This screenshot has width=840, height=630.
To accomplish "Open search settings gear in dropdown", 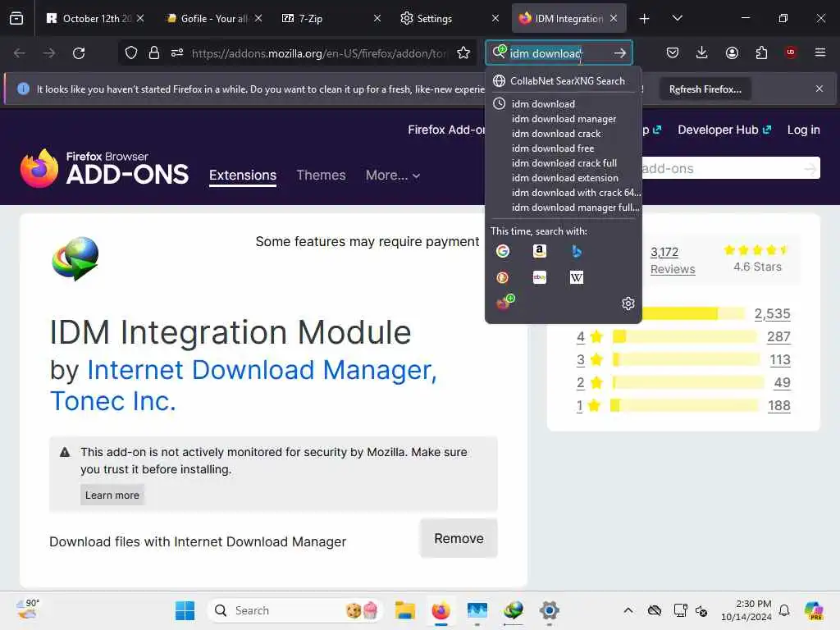I will 628,304.
